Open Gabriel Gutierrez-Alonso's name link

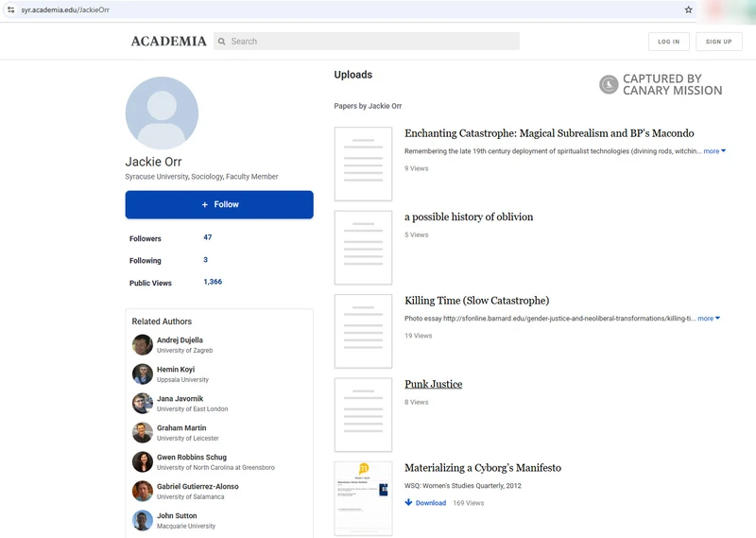[x=198, y=486]
